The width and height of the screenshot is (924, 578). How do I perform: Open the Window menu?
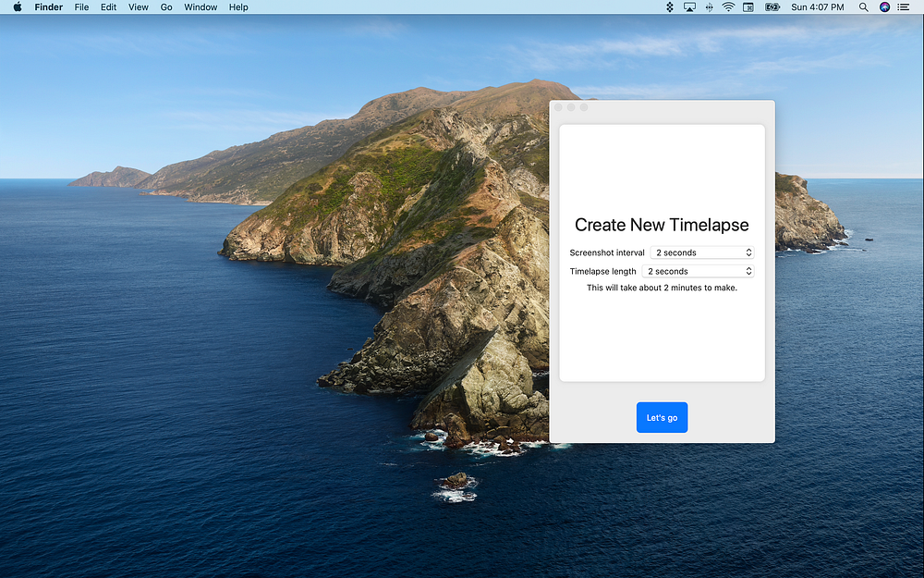(x=201, y=7)
